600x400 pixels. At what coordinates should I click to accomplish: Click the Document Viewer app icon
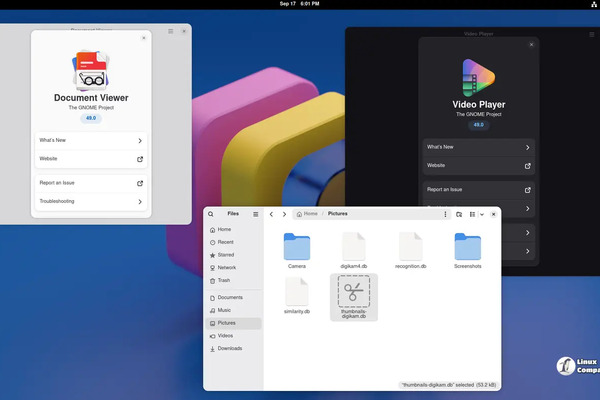click(x=91, y=70)
